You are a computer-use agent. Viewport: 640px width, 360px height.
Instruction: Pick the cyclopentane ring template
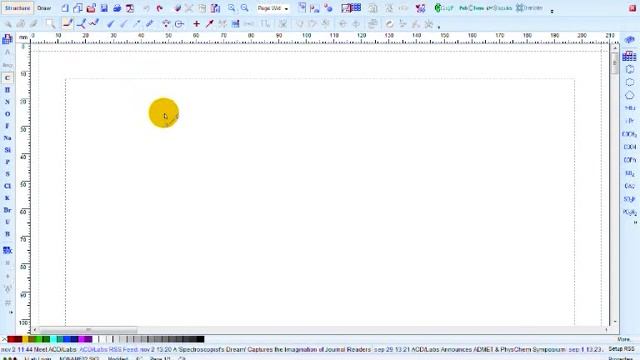click(629, 95)
